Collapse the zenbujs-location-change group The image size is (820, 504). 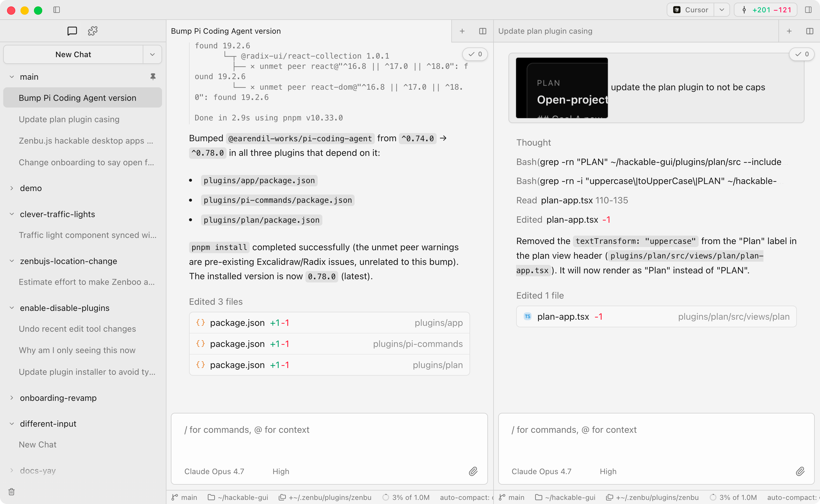point(12,261)
